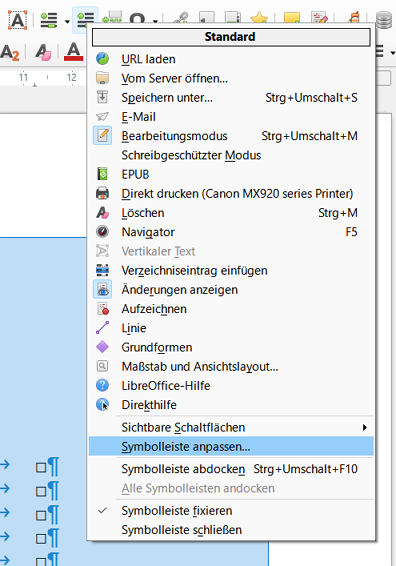Open the list style dropdown arrow in toolbar

[67, 22]
